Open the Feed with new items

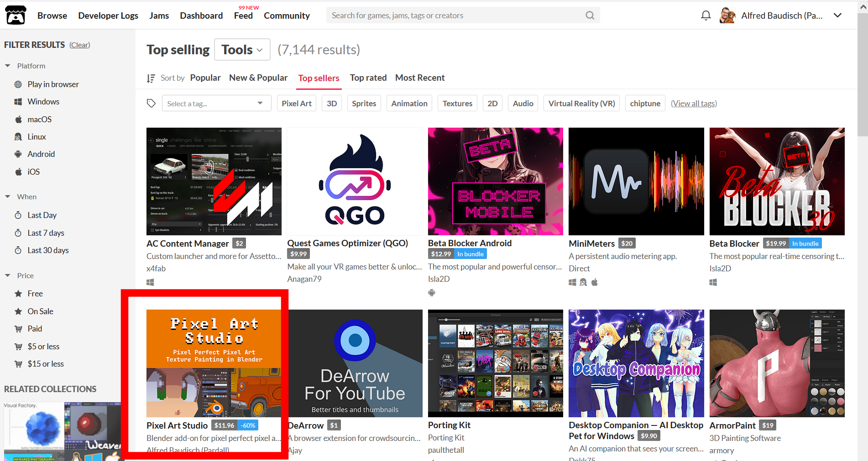[243, 16]
